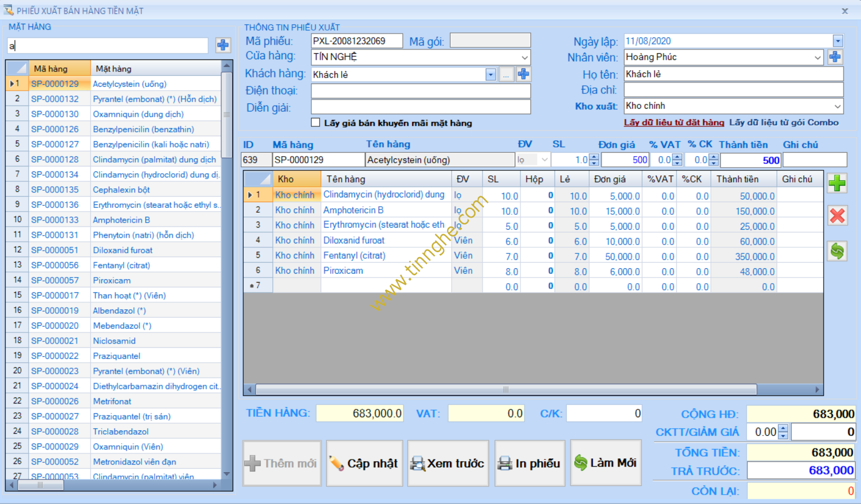The width and height of the screenshot is (861, 504).
Task: Click the ellipsis button beside Khách hàng
Action: click(506, 75)
